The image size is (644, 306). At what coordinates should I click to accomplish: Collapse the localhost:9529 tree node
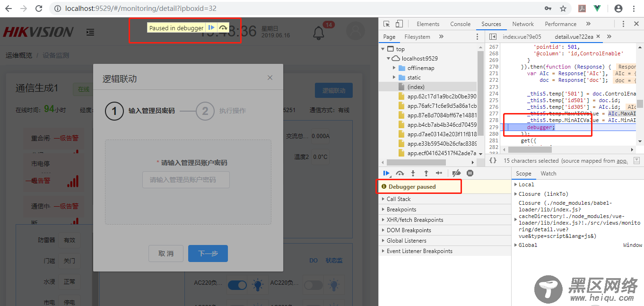(x=389, y=59)
